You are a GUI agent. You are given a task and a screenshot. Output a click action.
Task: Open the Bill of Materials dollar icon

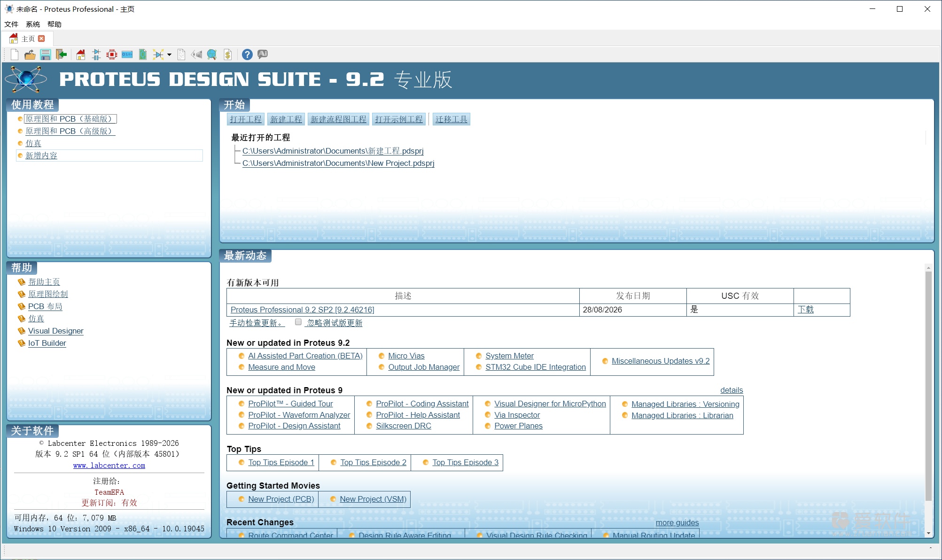pos(228,54)
